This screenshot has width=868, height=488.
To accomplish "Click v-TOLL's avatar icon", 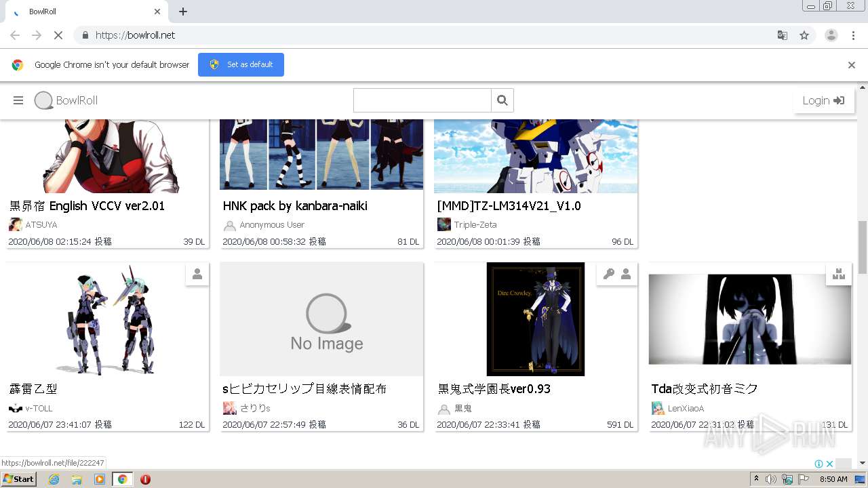I will 15,408.
